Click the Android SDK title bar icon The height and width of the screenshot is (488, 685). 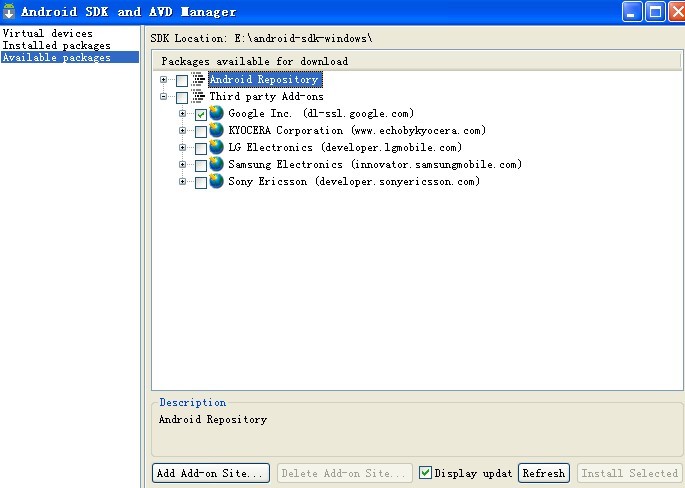click(9, 11)
